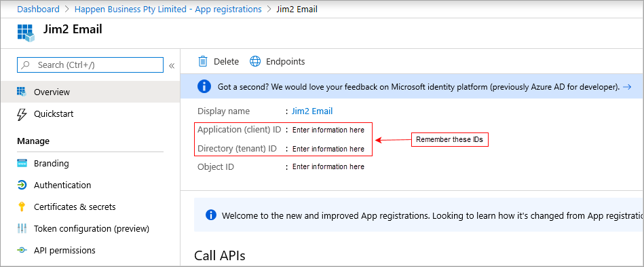Click the Welcome to App registrations message
This screenshot has width=644, height=267.
[432, 215]
